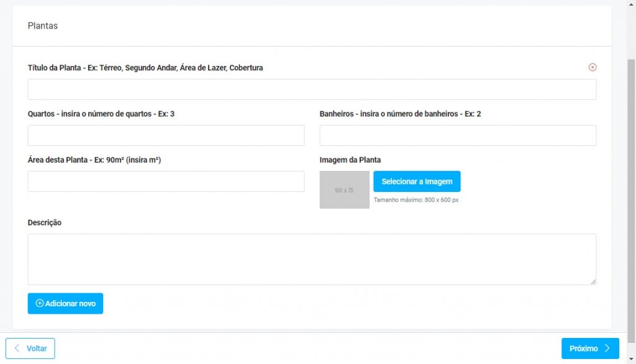Focus the Descrição text area
The image size is (636, 364).
pyautogui.click(x=312, y=259)
